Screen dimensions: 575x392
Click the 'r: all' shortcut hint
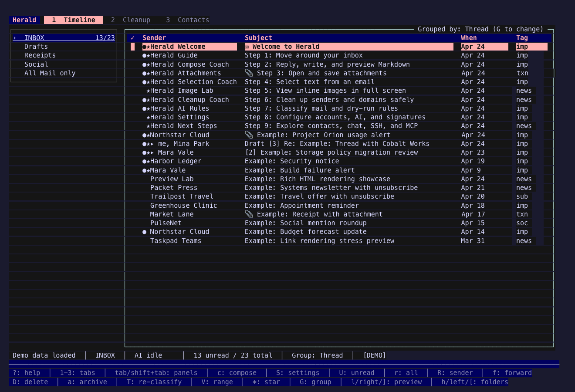tap(406, 373)
